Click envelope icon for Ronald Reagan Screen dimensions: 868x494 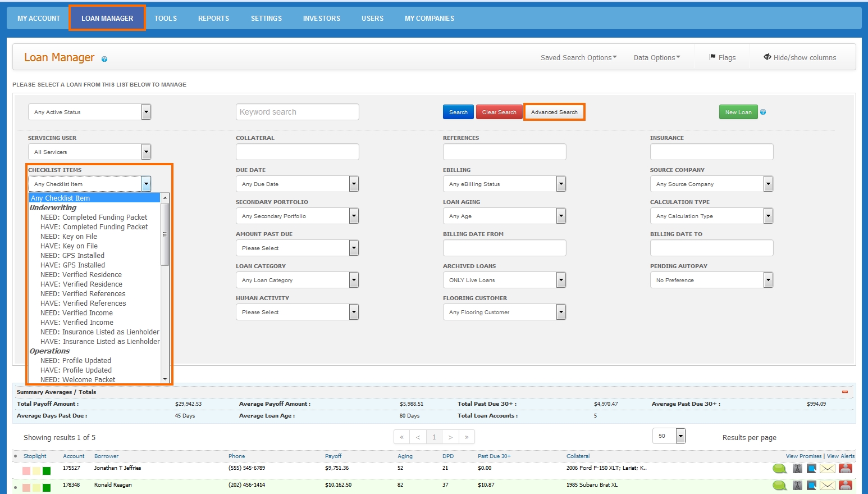click(x=828, y=486)
